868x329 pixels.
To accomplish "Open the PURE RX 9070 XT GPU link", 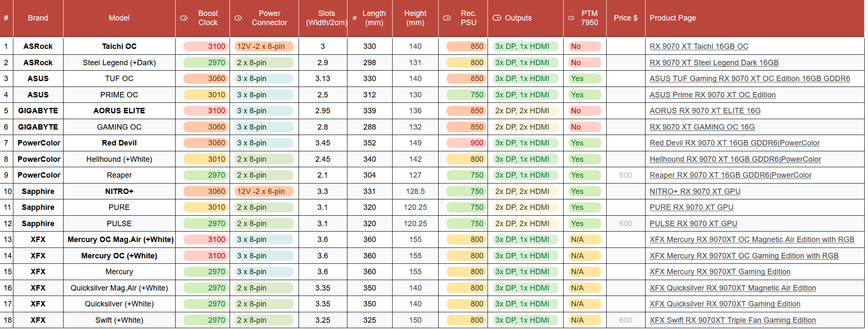I will (x=692, y=207).
